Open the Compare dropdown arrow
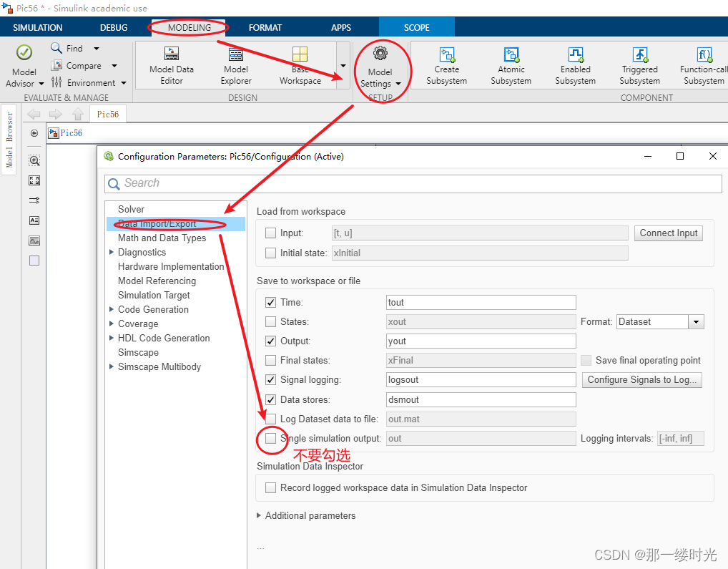This screenshot has width=728, height=569. [x=114, y=66]
